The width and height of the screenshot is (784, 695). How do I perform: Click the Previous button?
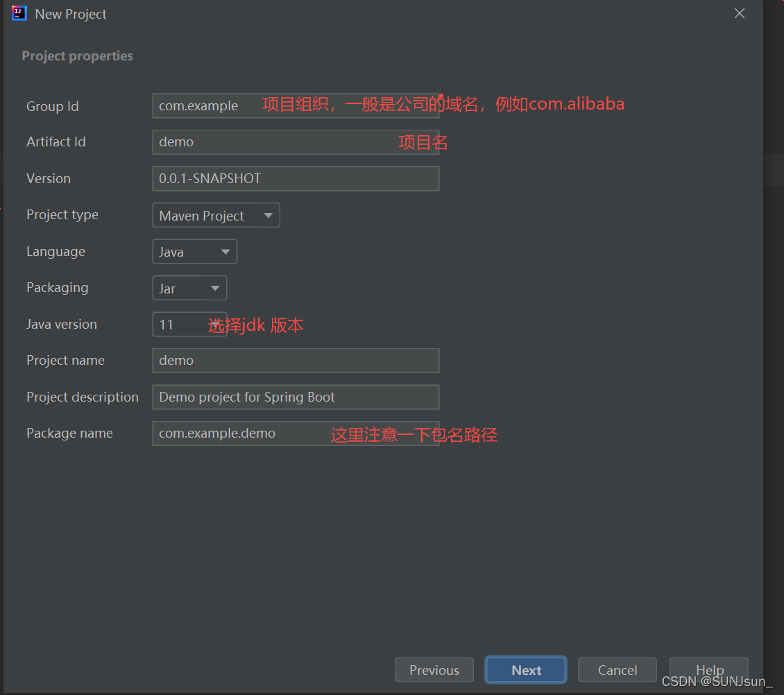[x=434, y=670]
